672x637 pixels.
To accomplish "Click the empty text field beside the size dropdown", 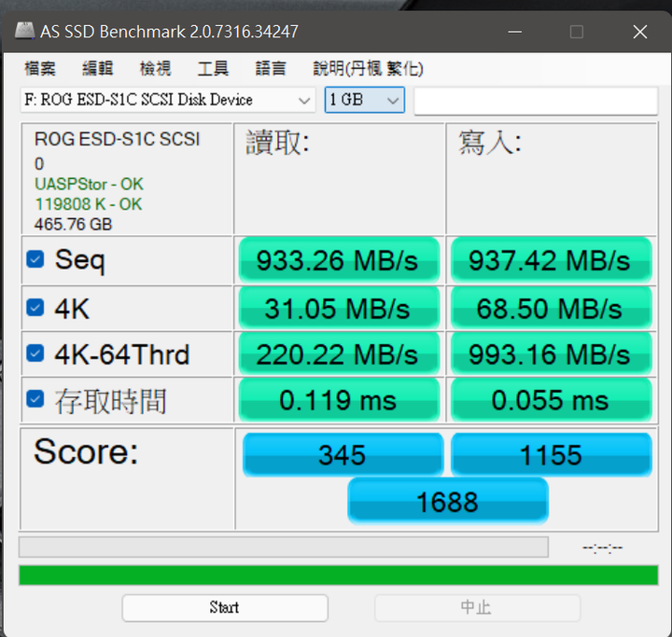I will pyautogui.click(x=536, y=101).
